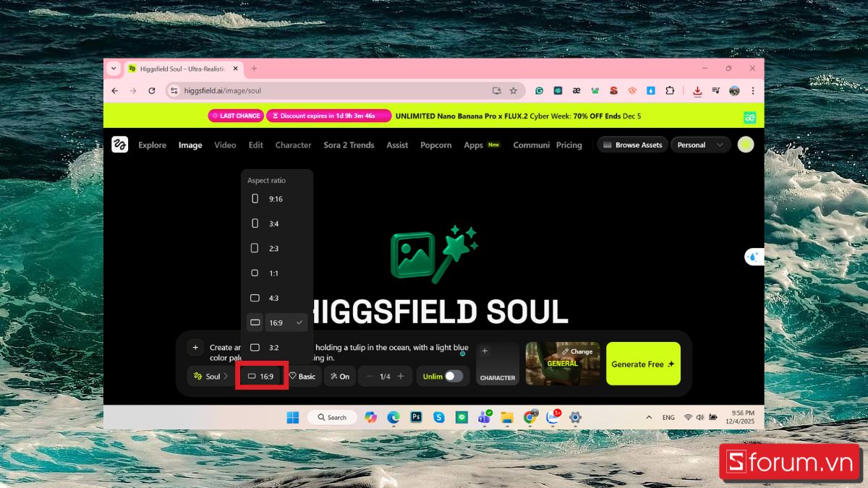Click the plus icon in the prompt bar
Screen dimensions: 868x488
tap(195, 347)
